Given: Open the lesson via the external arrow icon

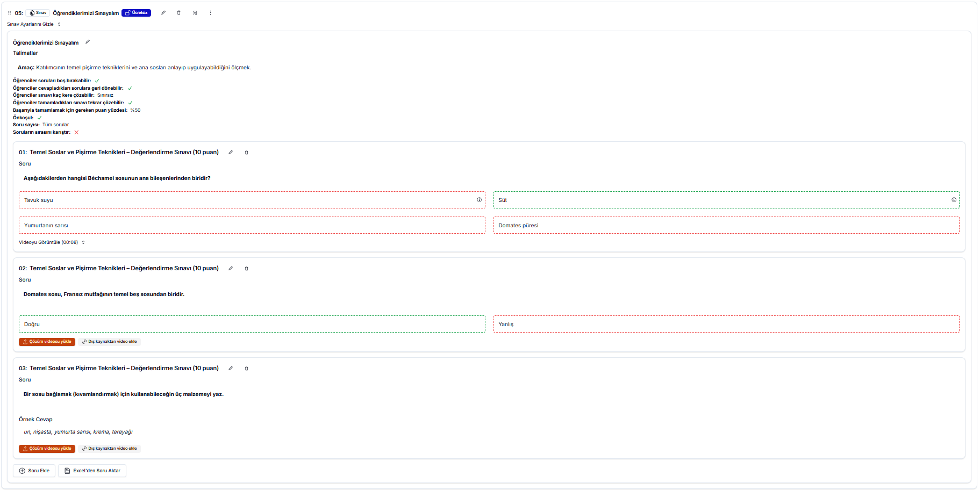Looking at the screenshot, I should click(x=195, y=13).
